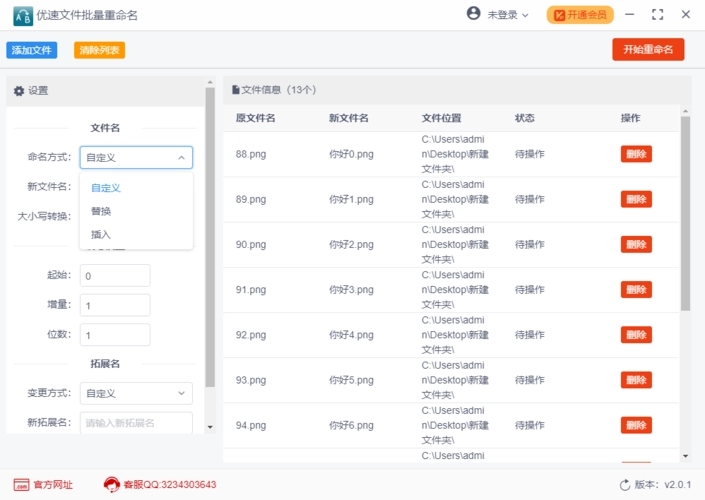Image resolution: width=705 pixels, height=500 pixels.
Task: Click the 新拓展名 input field
Action: pyautogui.click(x=136, y=423)
